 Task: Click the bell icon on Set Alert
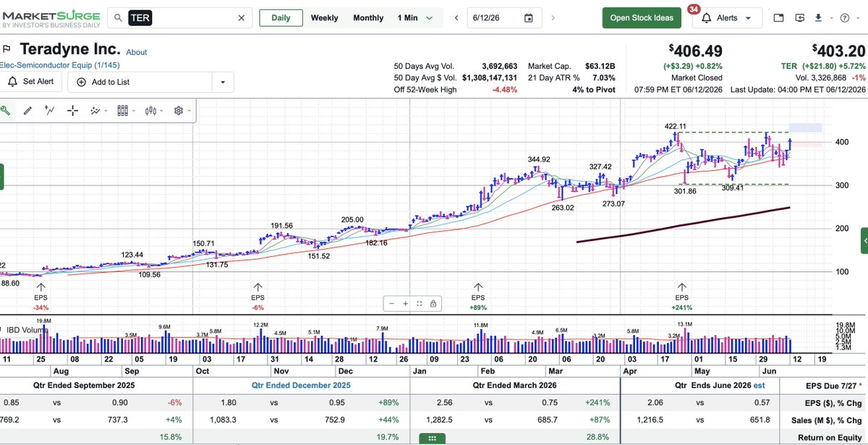point(12,82)
